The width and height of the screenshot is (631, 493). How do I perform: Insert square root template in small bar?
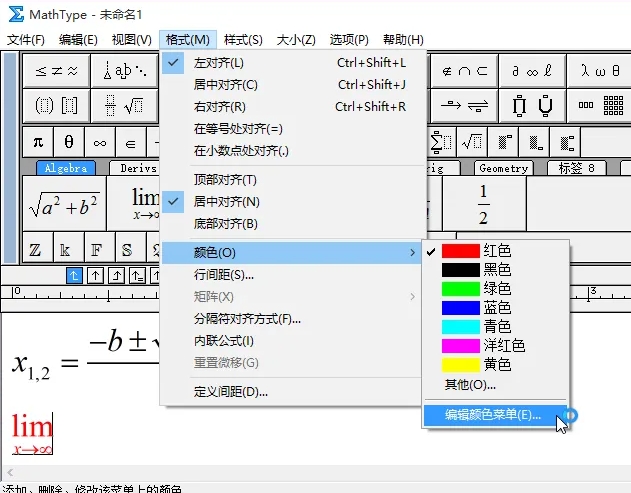coord(472,142)
